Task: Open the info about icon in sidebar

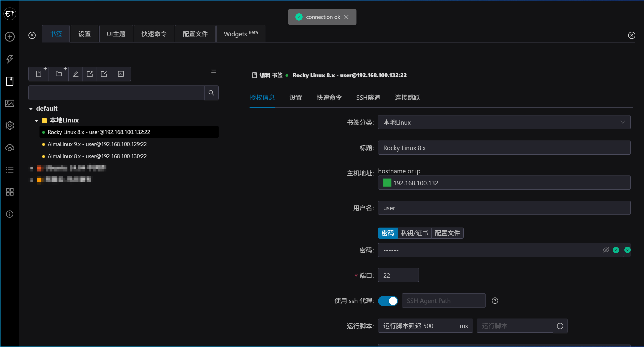Action: 10,214
